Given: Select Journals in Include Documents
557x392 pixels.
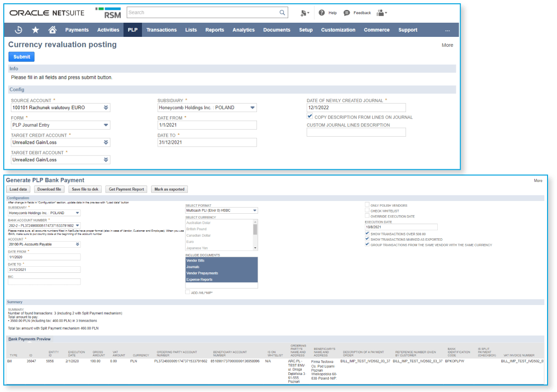Looking at the screenshot, I should click(x=221, y=267).
